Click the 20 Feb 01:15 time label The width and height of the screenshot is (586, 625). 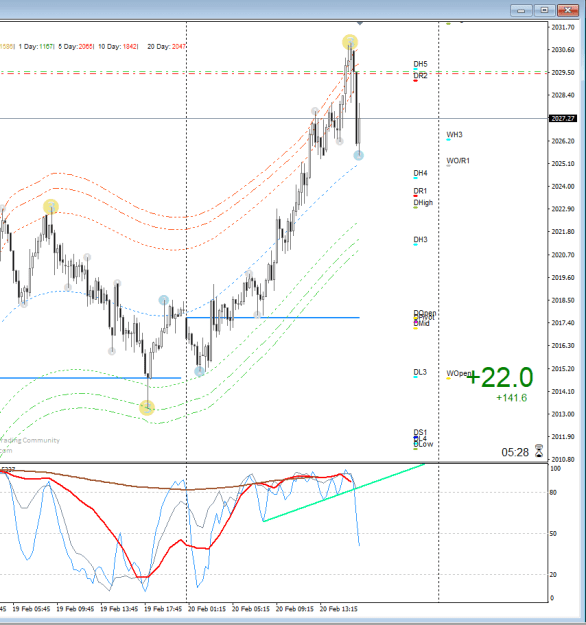(207, 609)
